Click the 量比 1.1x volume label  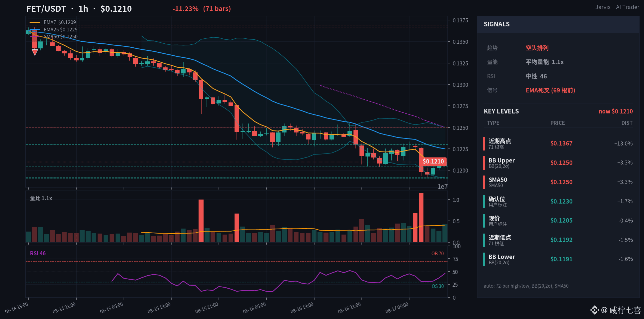pyautogui.click(x=41, y=198)
